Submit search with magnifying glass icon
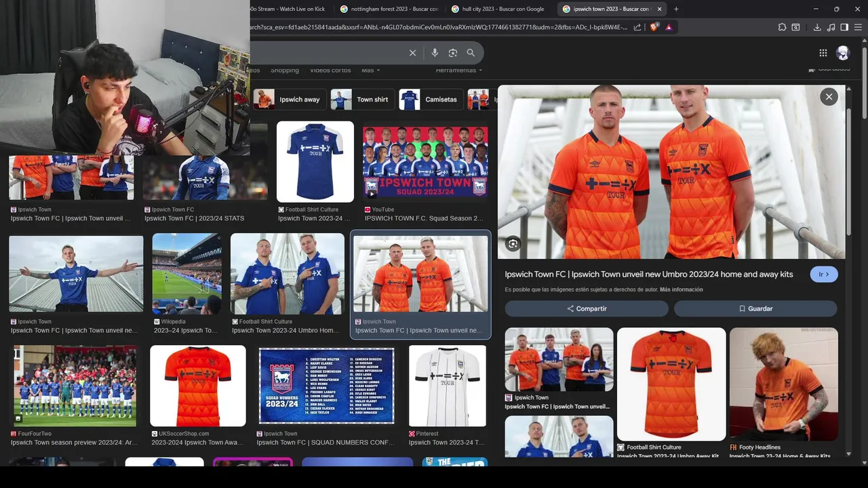The height and width of the screenshot is (488, 868). click(471, 53)
